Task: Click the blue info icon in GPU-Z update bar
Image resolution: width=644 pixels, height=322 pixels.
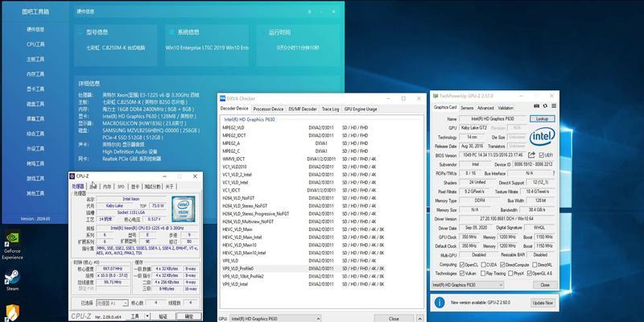Action: coord(439,303)
